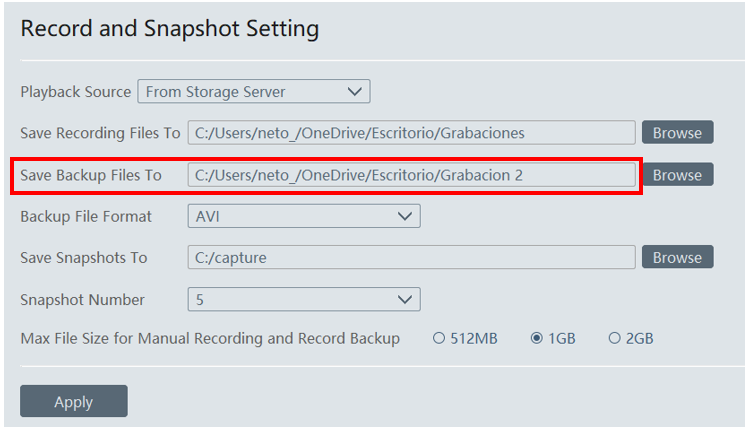Image resolution: width=746 pixels, height=430 pixels.
Task: Click the Record and Snapshot Setting heading
Action: click(170, 28)
